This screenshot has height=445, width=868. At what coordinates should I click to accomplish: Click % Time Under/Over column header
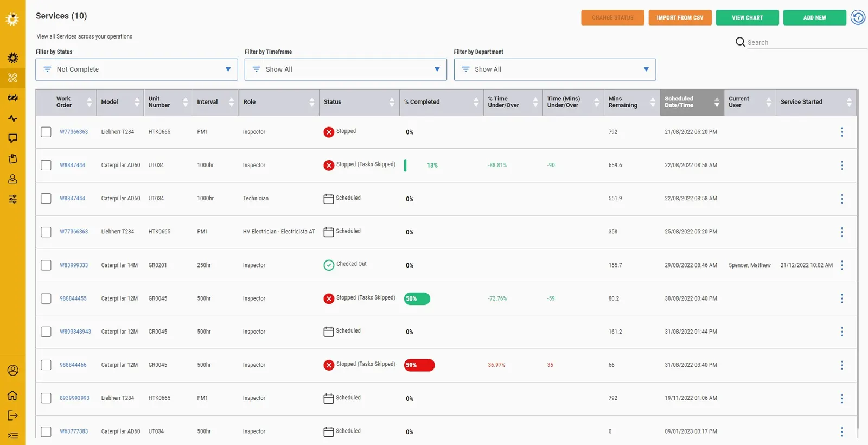pos(513,102)
